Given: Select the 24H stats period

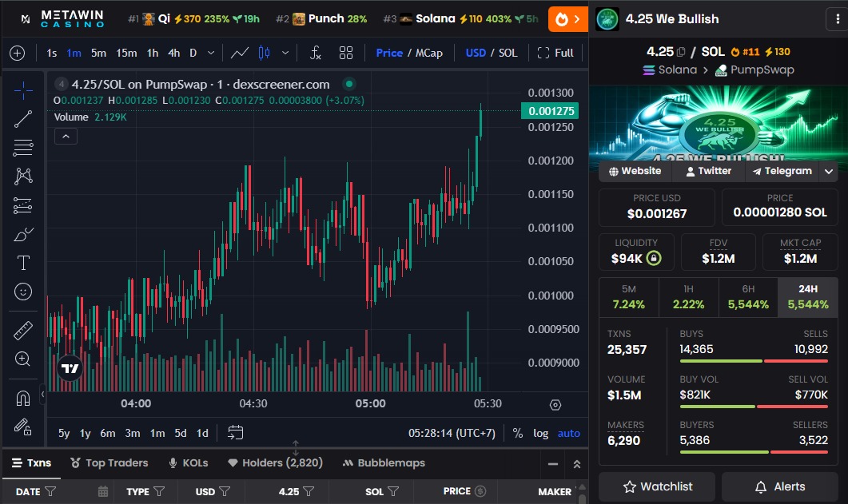Looking at the screenshot, I should click(808, 296).
